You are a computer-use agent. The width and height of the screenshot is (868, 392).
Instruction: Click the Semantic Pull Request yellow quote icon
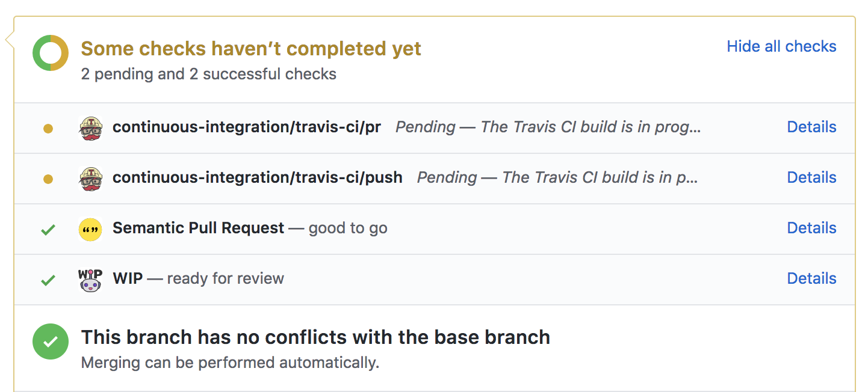[90, 229]
